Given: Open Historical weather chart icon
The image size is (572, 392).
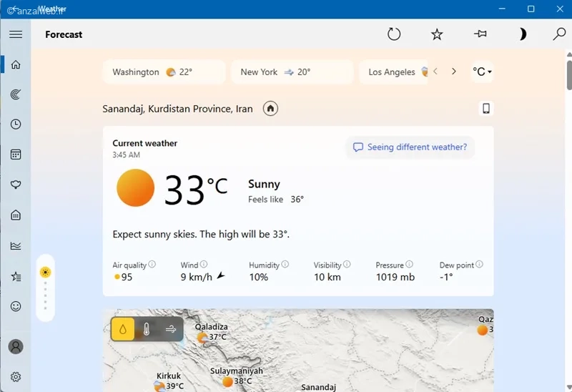Looking at the screenshot, I should [16, 245].
